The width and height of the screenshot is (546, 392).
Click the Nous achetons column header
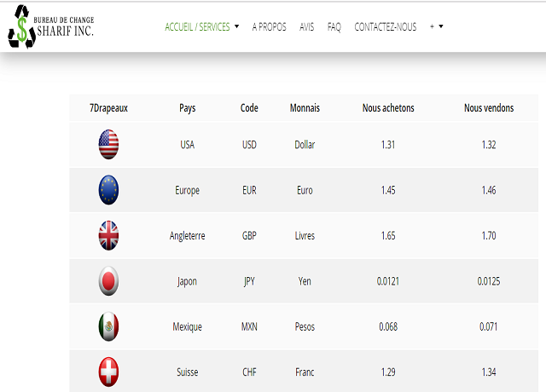click(388, 108)
